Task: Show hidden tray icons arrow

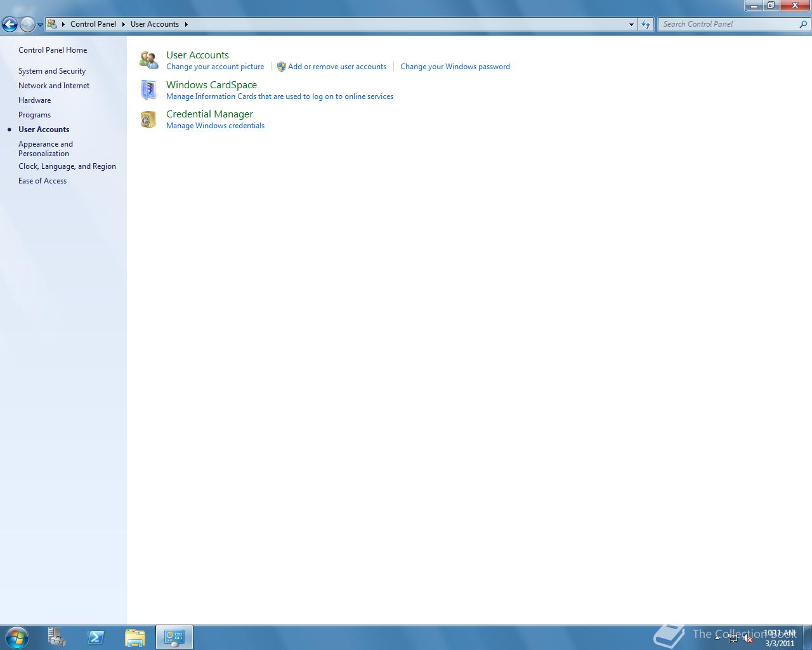Action: pos(717,637)
